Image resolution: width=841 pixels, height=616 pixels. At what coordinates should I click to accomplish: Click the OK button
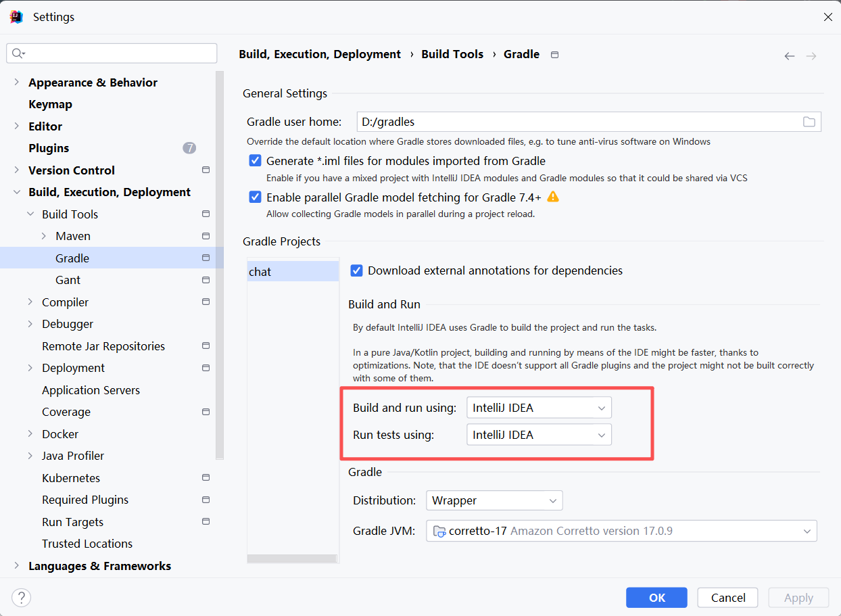click(x=656, y=598)
